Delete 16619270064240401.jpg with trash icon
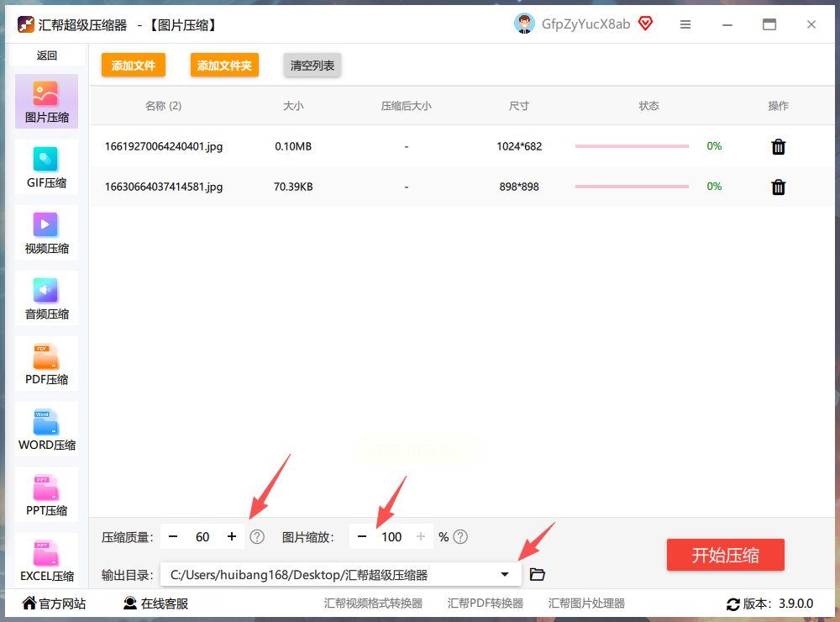The width and height of the screenshot is (840, 622). tap(779, 146)
